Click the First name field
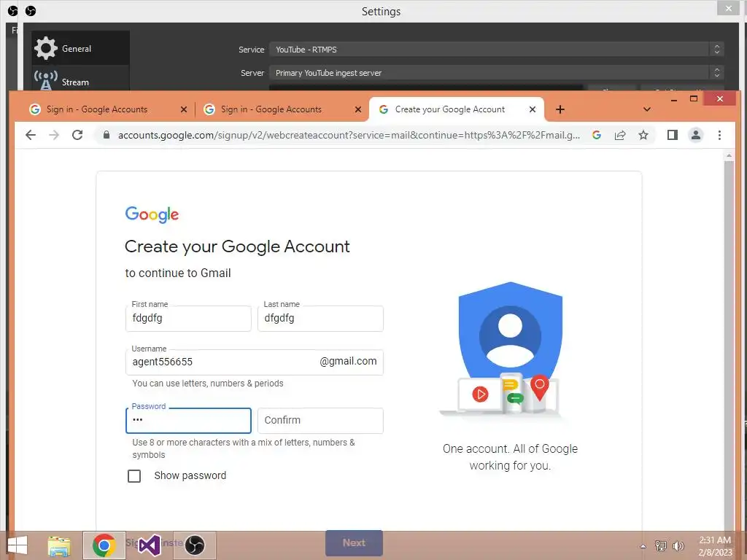Viewport: 747px width, 560px height. [x=188, y=318]
